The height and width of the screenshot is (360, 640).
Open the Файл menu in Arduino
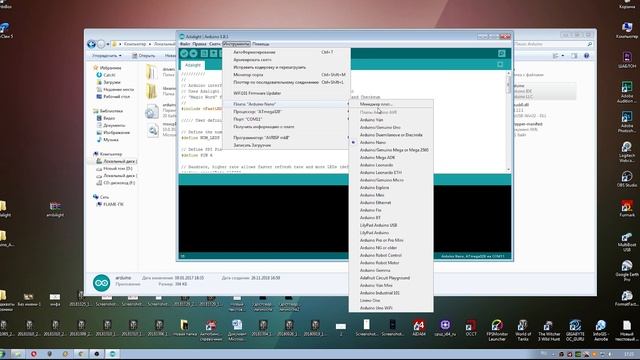[x=185, y=44]
